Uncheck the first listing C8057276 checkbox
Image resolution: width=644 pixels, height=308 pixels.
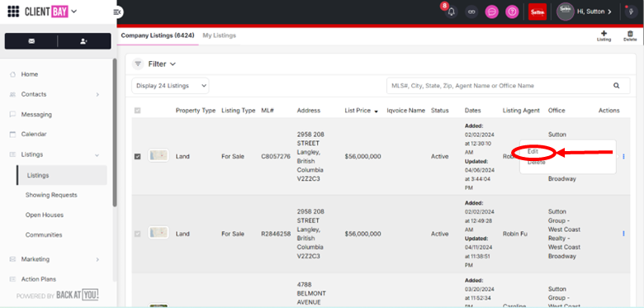click(x=138, y=156)
